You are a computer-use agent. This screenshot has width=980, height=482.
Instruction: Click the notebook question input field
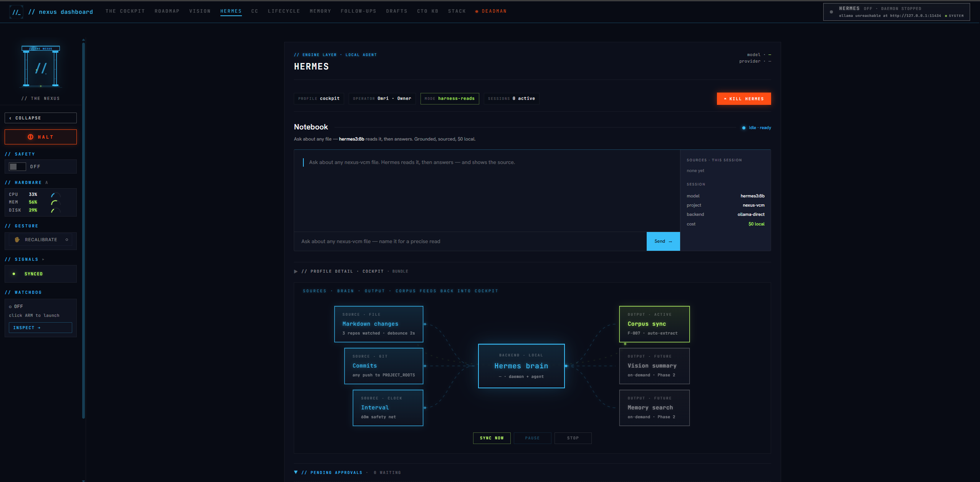(x=470, y=242)
